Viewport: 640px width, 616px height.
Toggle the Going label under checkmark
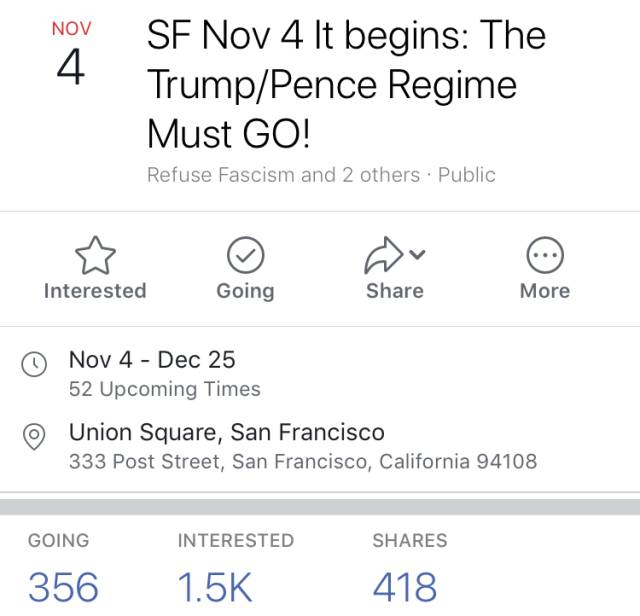245,291
